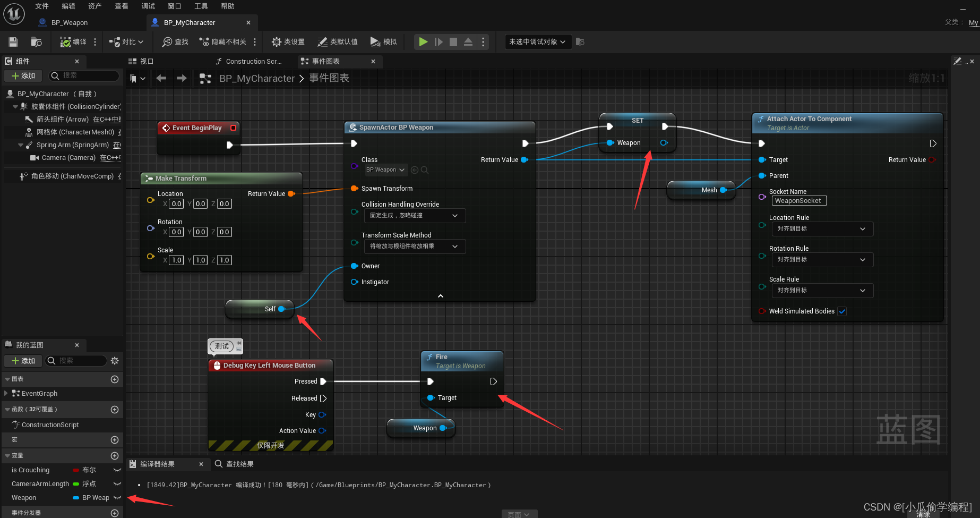Open Rotation Rule dropdown
The image size is (980, 518).
[822, 260]
